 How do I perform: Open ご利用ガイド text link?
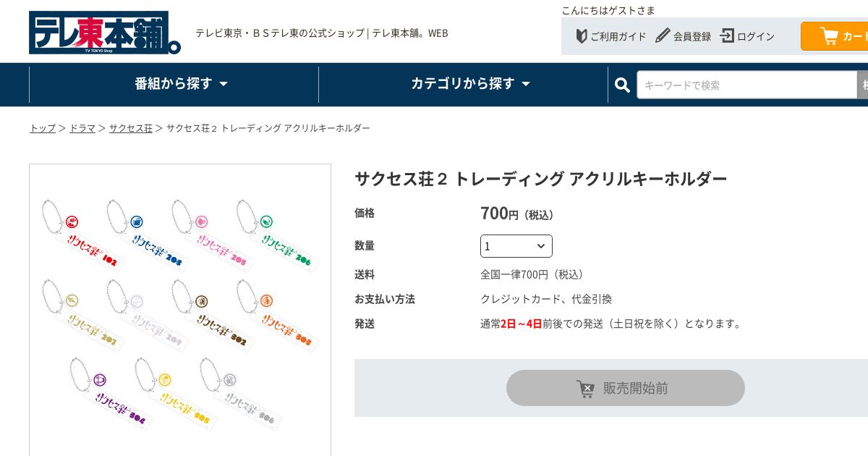coord(618,36)
